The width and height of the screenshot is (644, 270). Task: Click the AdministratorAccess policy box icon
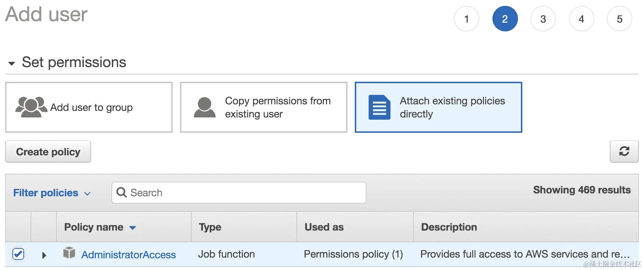coord(69,252)
